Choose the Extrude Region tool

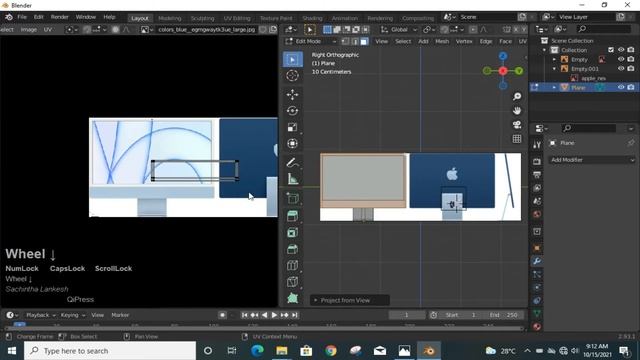coord(292,216)
